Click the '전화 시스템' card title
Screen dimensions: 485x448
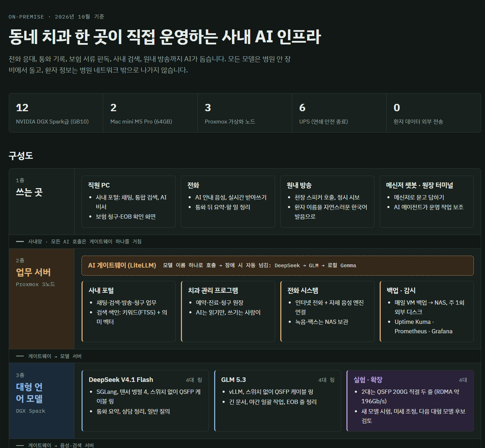[x=303, y=291]
